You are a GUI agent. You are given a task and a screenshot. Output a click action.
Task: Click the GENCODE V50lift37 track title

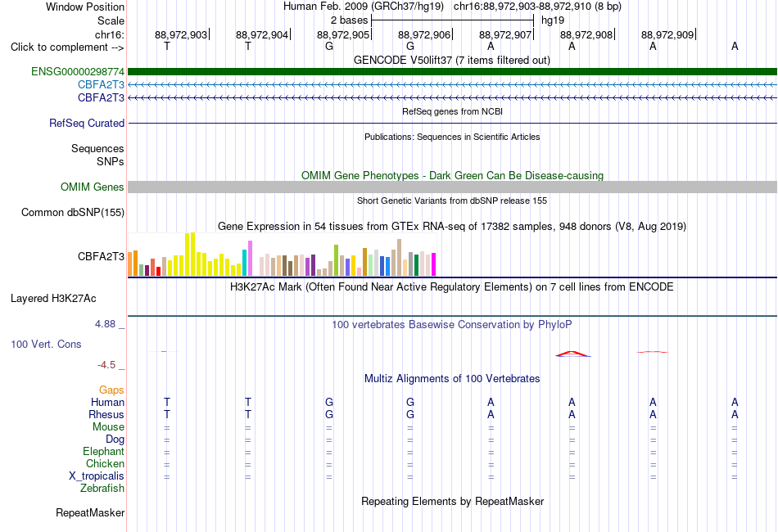(451, 60)
